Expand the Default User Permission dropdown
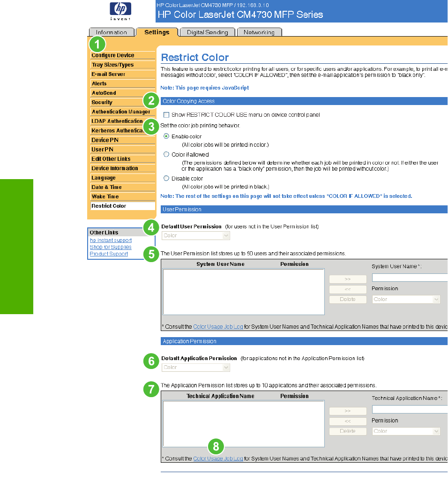This screenshot has width=448, height=482. [x=196, y=236]
